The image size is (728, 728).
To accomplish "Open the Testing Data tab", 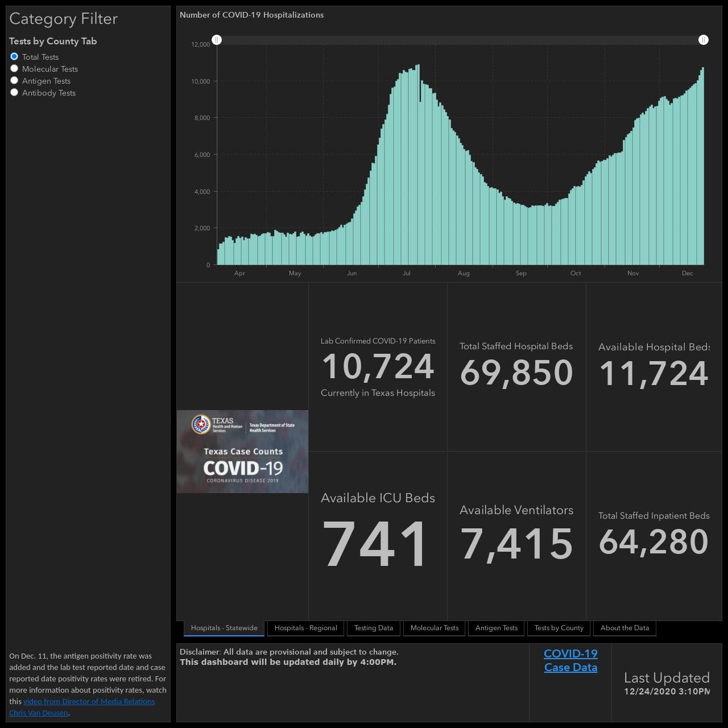I will click(374, 628).
